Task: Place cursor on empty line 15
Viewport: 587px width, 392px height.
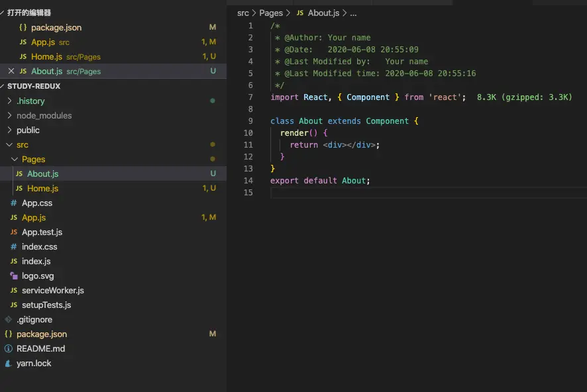Action: click(x=428, y=193)
